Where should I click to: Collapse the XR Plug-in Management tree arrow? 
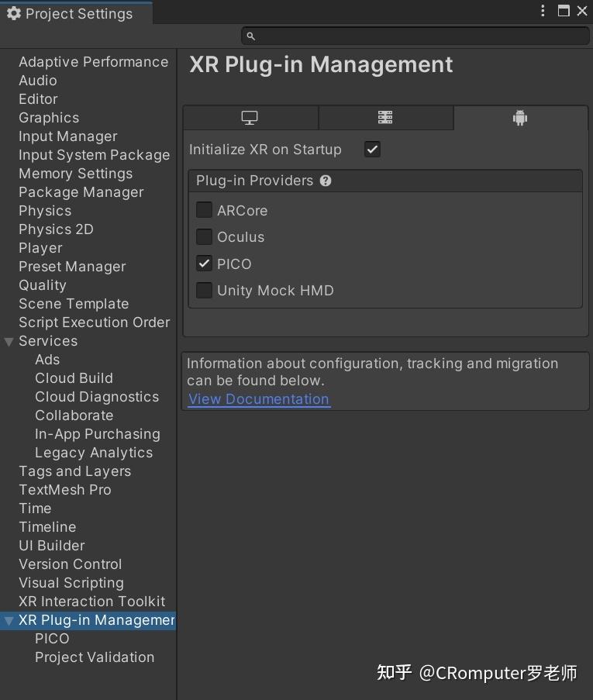tap(9, 621)
